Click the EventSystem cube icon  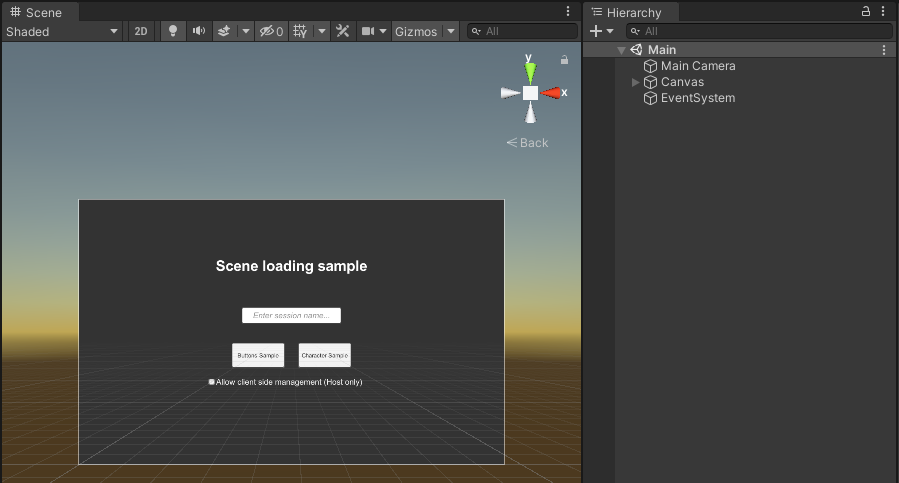[650, 98]
